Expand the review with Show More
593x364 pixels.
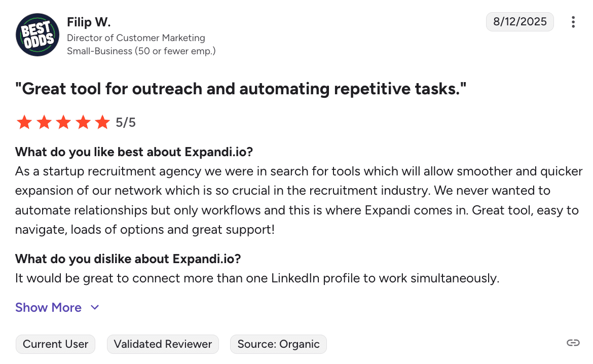tap(49, 308)
